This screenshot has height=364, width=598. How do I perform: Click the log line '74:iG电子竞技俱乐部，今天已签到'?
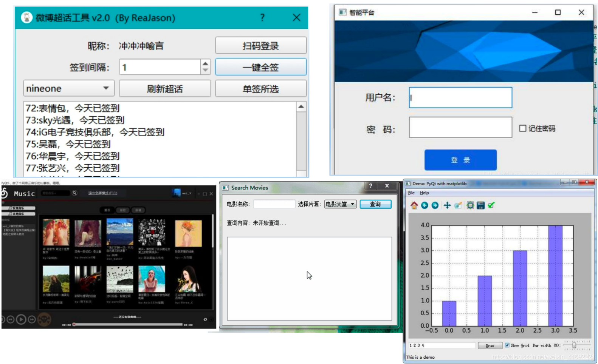95,132
